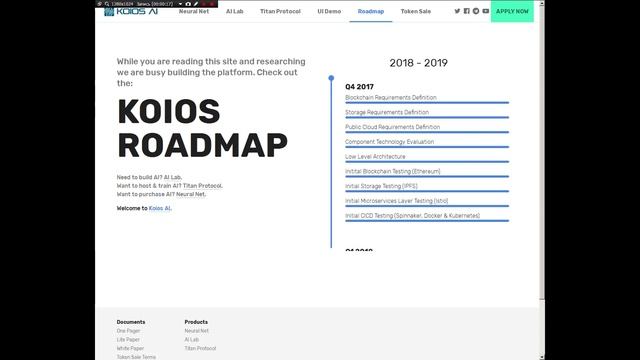The width and height of the screenshot is (640, 360).
Task: Click the KOIOS ROADMAP headline
Action: [202, 128]
